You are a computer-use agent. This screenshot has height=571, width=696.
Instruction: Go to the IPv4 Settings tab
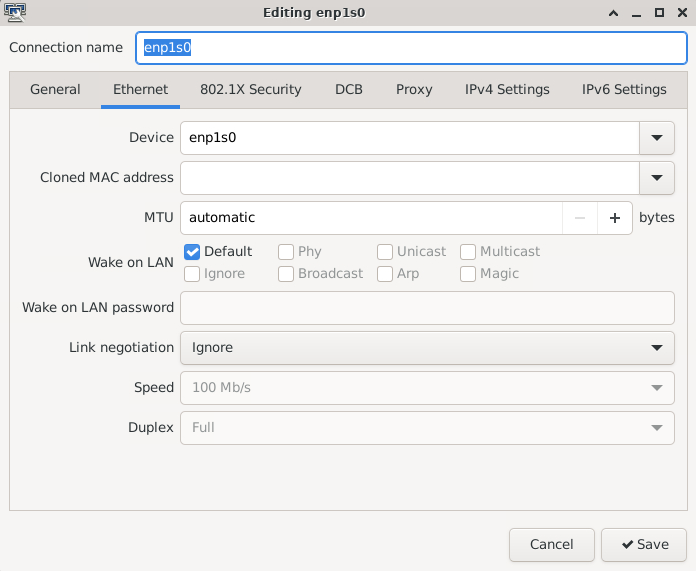coord(507,90)
